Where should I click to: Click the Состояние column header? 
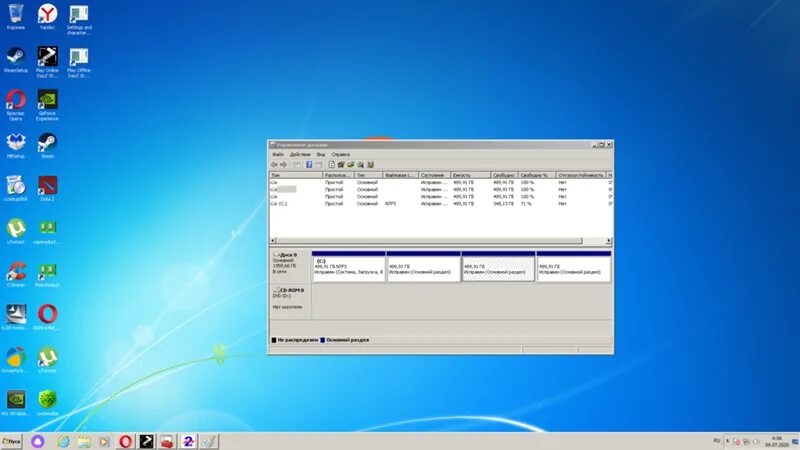click(x=435, y=175)
